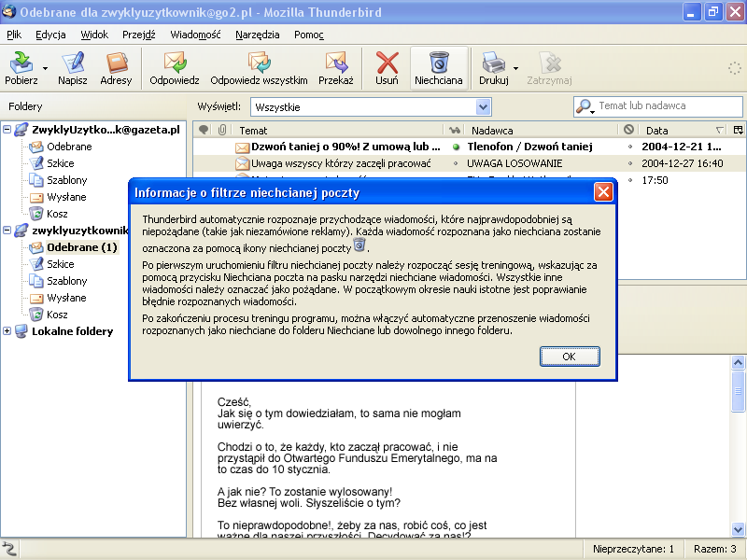Image resolution: width=747 pixels, height=560 pixels.
Task: Click the Odpowiedz reply icon
Action: click(x=175, y=63)
